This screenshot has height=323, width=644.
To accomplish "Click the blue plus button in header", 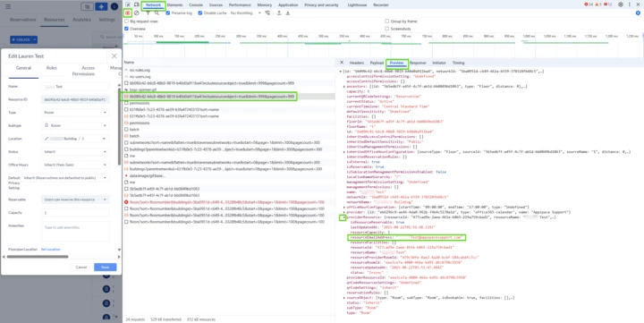I will (x=101, y=6).
